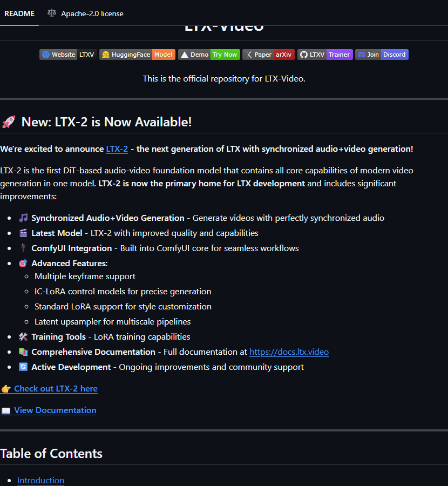Click the scales license icon
The image size is (448, 486).
(x=52, y=13)
